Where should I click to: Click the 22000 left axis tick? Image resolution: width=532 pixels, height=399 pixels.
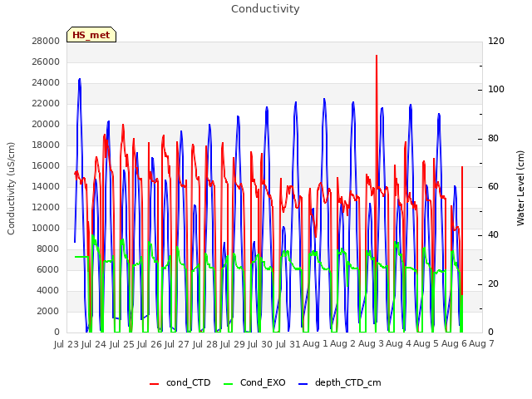point(46,103)
